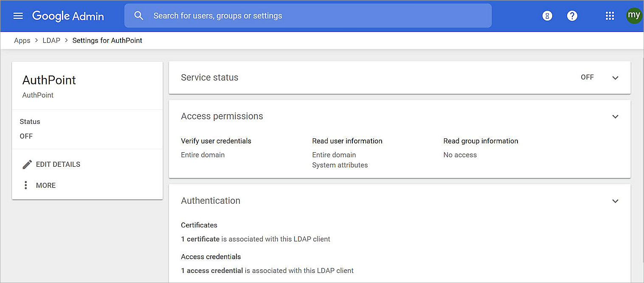Viewport: 644px width, 283px height.
Task: Collapse the Access permissions section
Action: (615, 116)
